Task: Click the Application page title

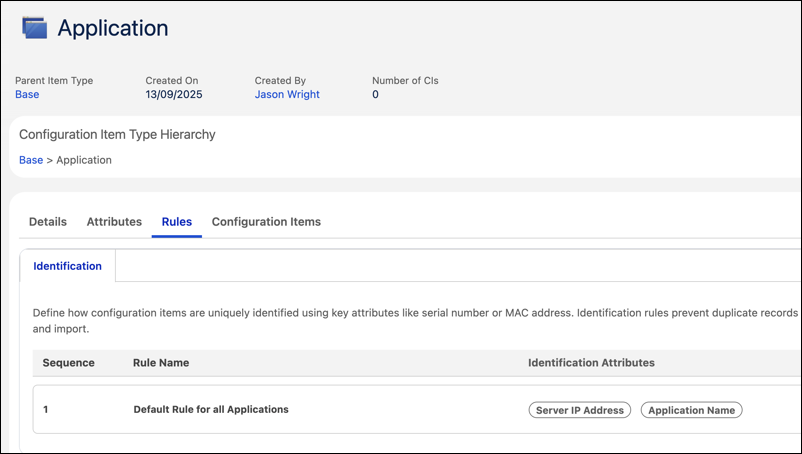Action: pos(113,28)
